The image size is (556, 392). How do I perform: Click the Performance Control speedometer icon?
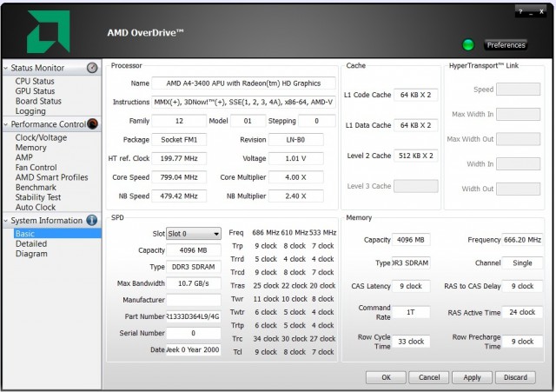pyautogui.click(x=93, y=123)
